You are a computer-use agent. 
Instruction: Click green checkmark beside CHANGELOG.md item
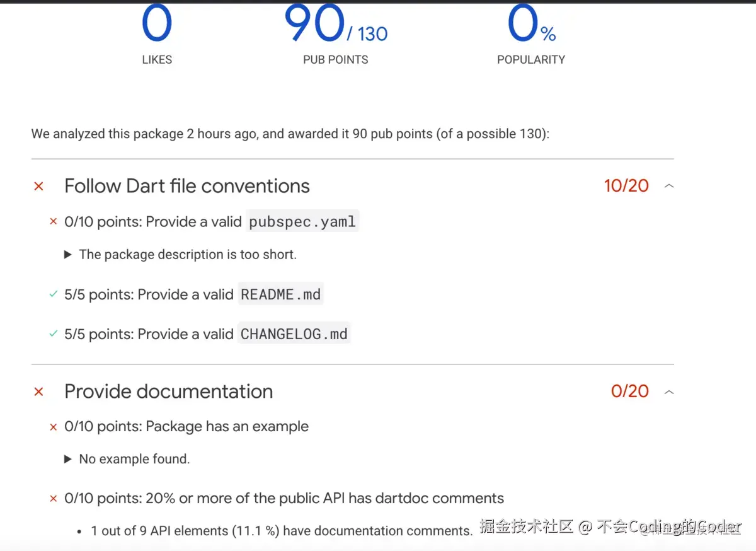click(x=54, y=334)
